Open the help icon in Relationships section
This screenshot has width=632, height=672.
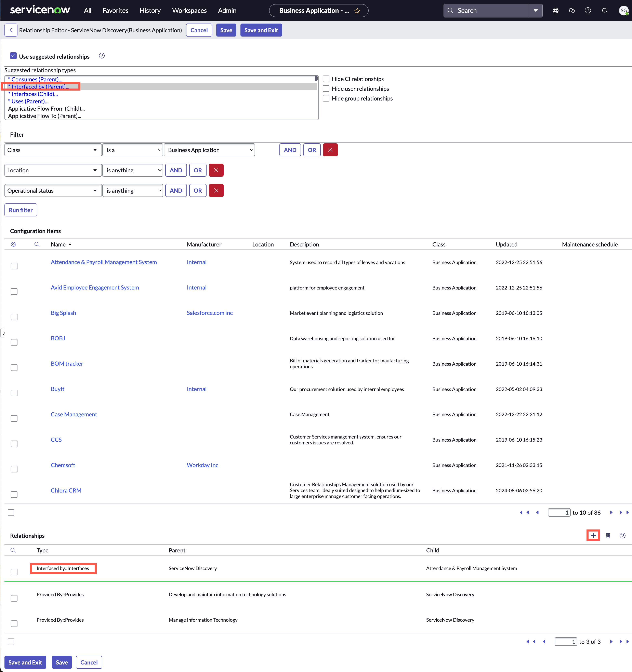tap(622, 535)
